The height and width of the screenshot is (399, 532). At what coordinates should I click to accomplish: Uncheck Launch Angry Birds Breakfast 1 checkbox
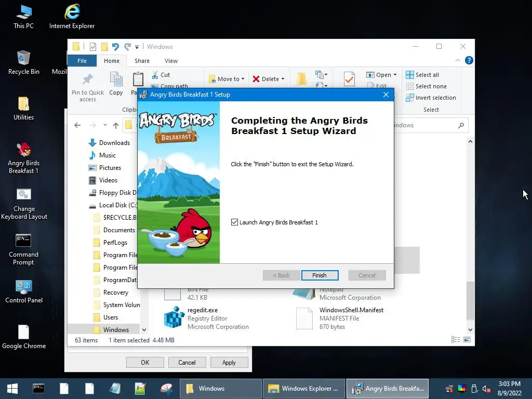(x=234, y=222)
